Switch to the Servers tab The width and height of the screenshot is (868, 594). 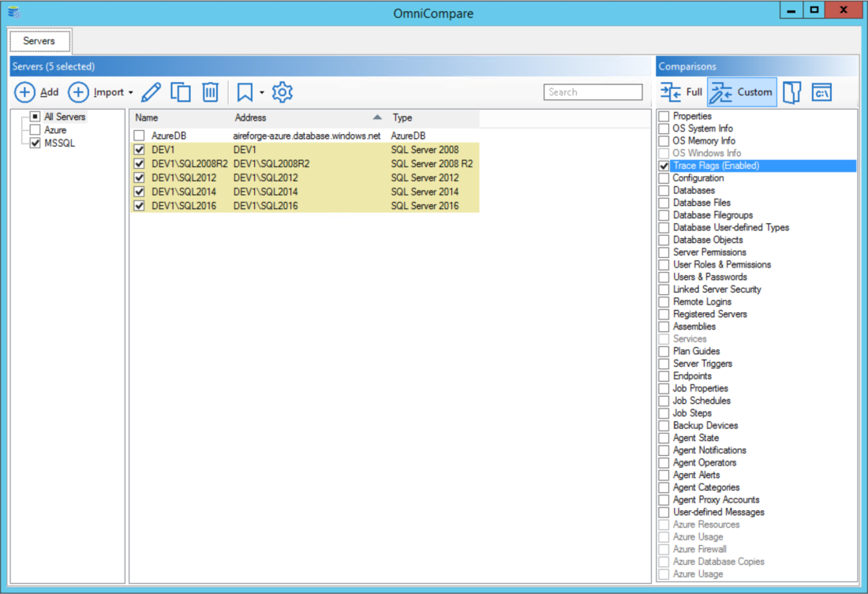tap(39, 40)
